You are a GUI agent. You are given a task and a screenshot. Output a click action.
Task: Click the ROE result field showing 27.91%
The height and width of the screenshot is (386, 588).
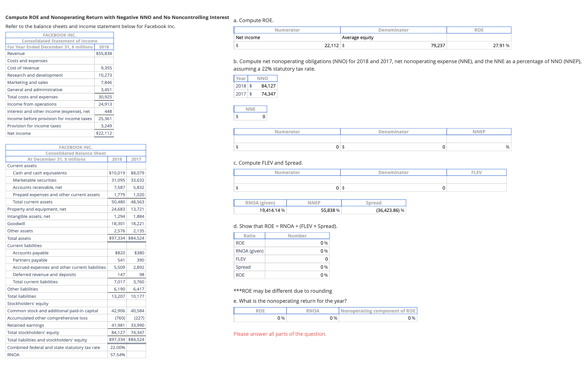(x=479, y=45)
